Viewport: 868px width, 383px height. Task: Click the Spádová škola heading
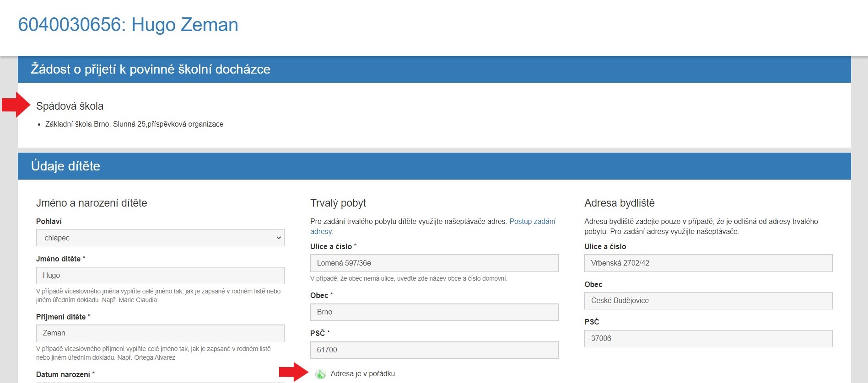coord(70,106)
